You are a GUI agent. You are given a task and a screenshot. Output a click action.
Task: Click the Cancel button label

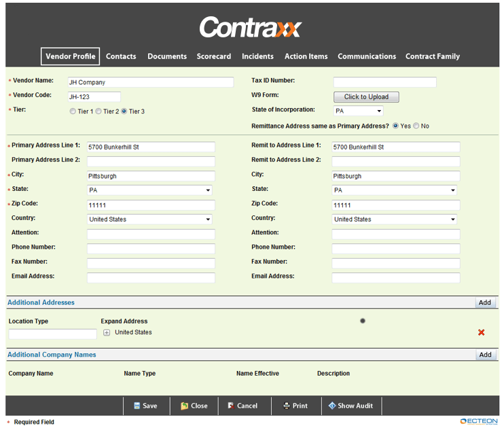247,406
